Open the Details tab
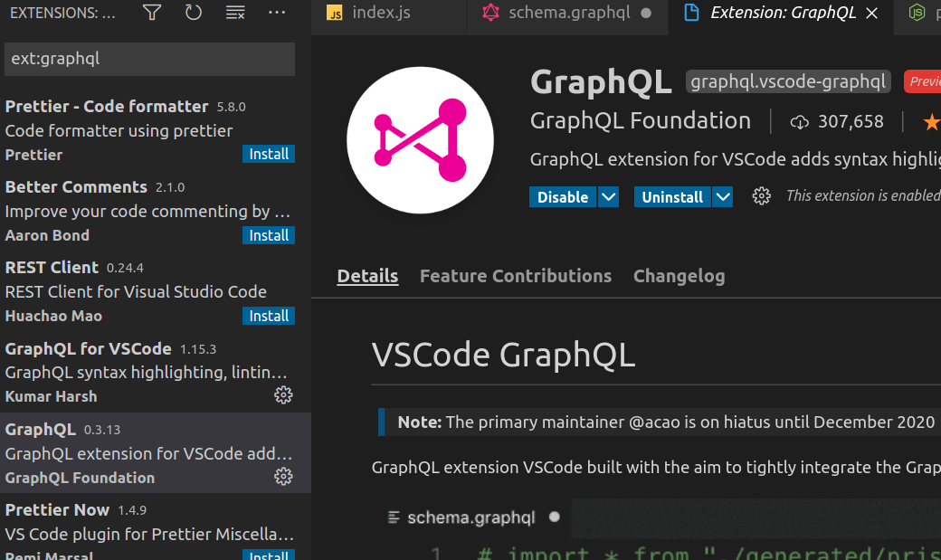Screen dimensions: 941x560 click(367, 276)
